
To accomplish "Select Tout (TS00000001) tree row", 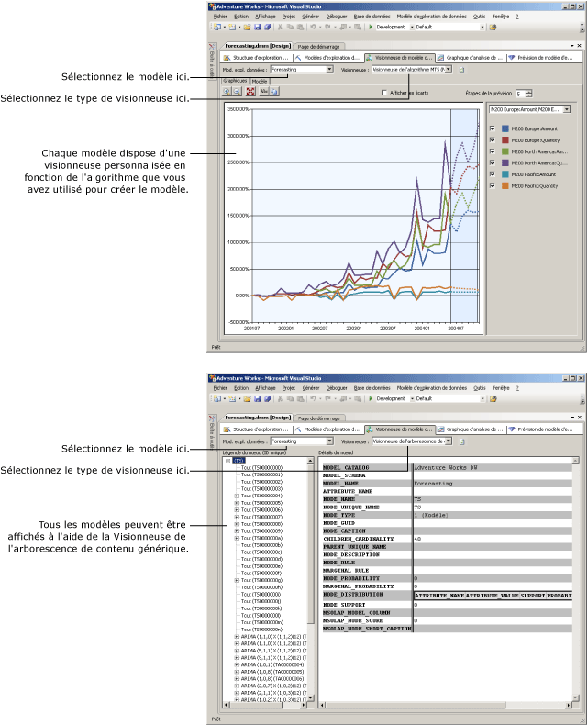I will click(x=261, y=474).
